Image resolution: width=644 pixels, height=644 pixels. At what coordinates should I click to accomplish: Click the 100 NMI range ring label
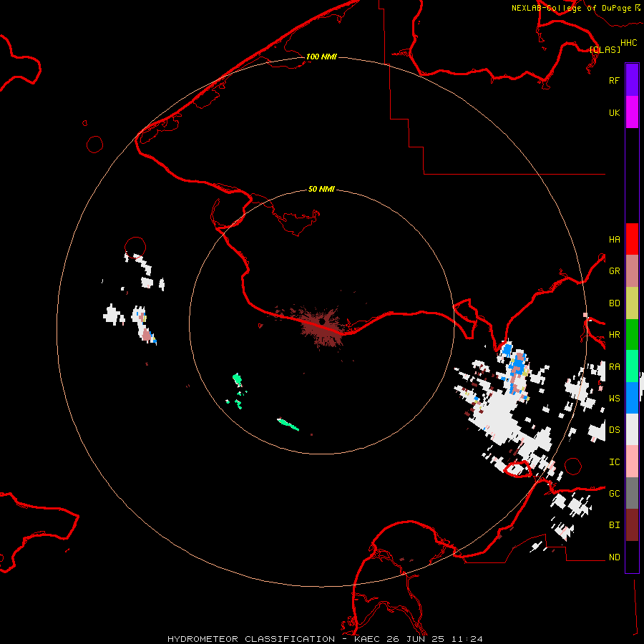pyautogui.click(x=321, y=57)
